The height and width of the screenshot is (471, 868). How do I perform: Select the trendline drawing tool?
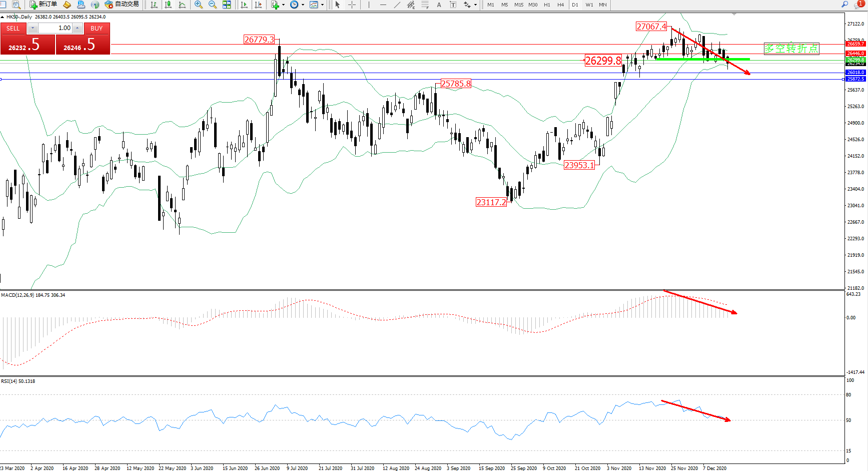(397, 5)
